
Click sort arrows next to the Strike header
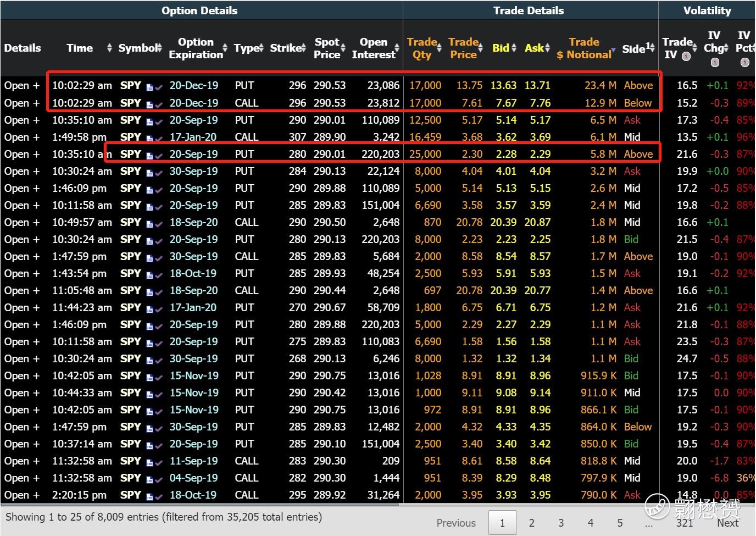(303, 48)
